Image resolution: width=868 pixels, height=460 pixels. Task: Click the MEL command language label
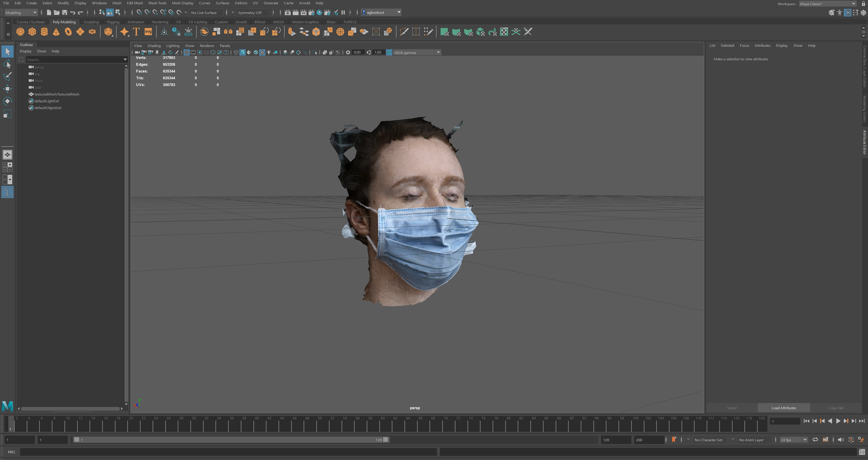click(12, 452)
